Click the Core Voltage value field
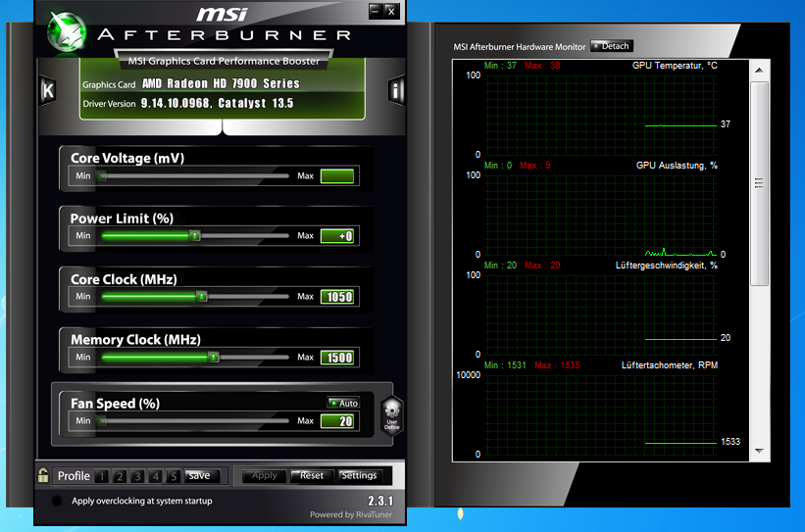The width and height of the screenshot is (805, 532). click(337, 176)
